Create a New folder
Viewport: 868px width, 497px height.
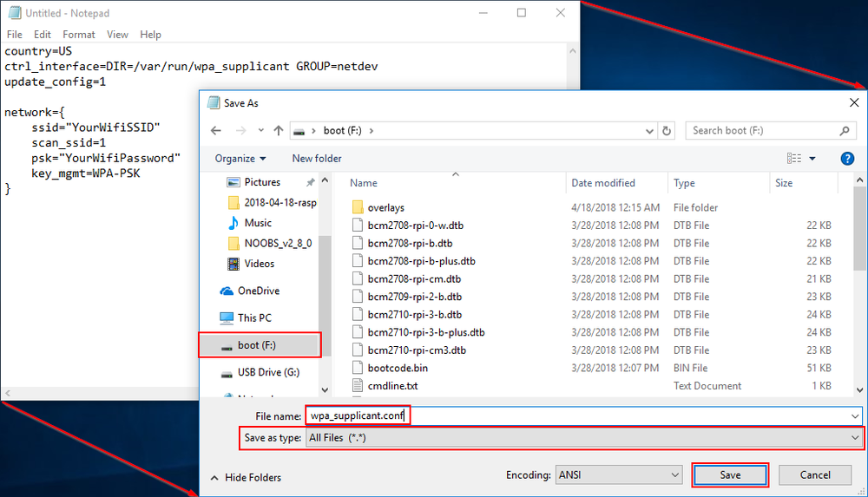(317, 158)
